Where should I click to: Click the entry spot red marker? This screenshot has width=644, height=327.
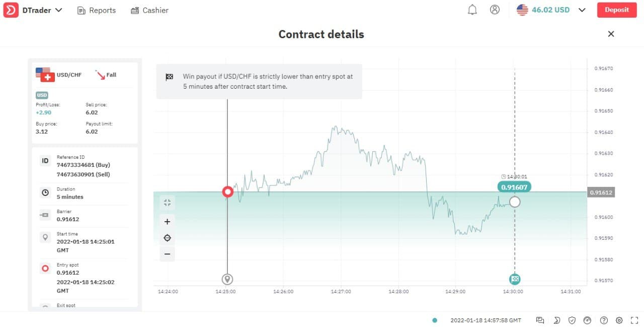pos(228,192)
